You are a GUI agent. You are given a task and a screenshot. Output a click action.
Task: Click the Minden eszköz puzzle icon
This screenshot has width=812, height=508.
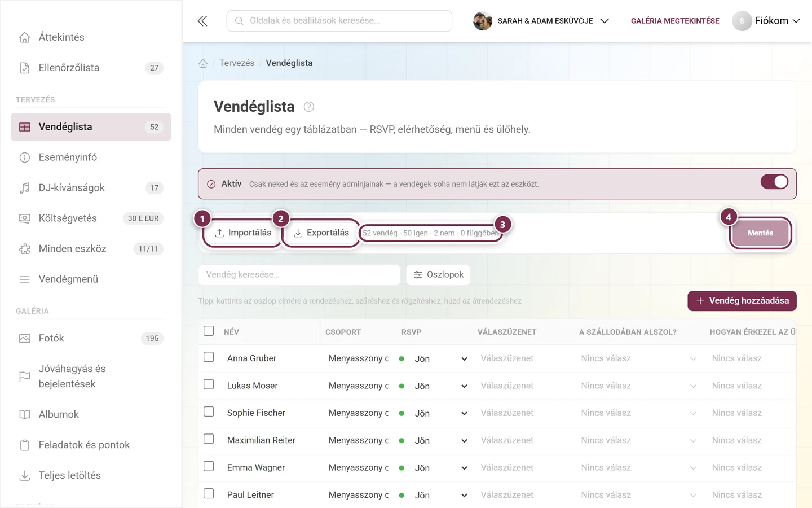pyautogui.click(x=25, y=249)
